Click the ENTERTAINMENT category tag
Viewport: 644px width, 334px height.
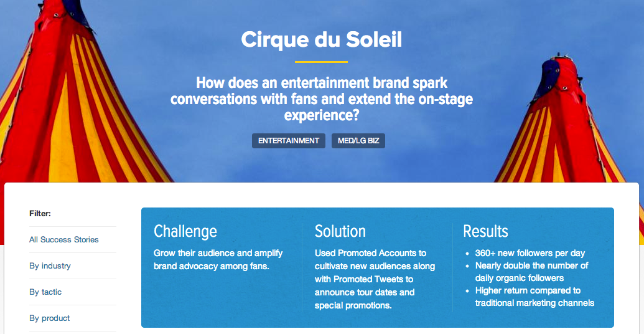pyautogui.click(x=288, y=141)
